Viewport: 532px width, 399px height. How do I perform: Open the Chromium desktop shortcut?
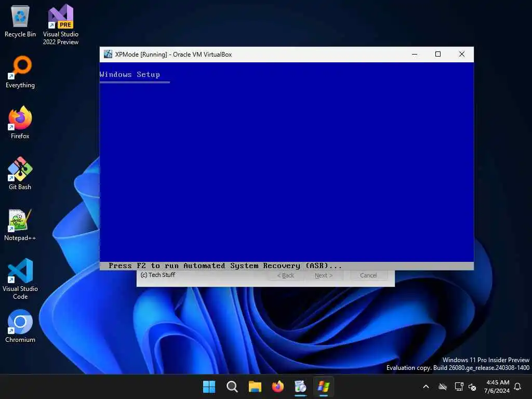pos(20,326)
